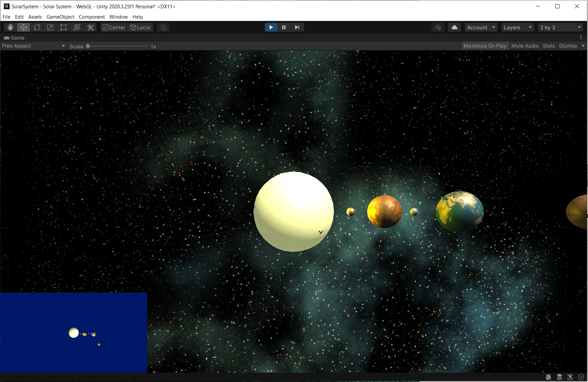Toggle the Stats overlay
This screenshot has width=588, height=382.
(x=549, y=46)
